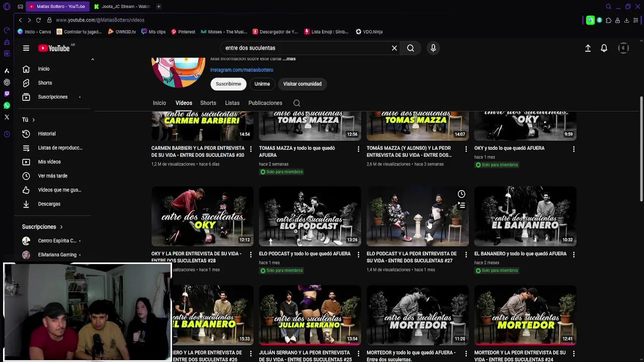Open WhatsApp in the Opera sidebar
The height and width of the screenshot is (362, 644).
[7, 105]
